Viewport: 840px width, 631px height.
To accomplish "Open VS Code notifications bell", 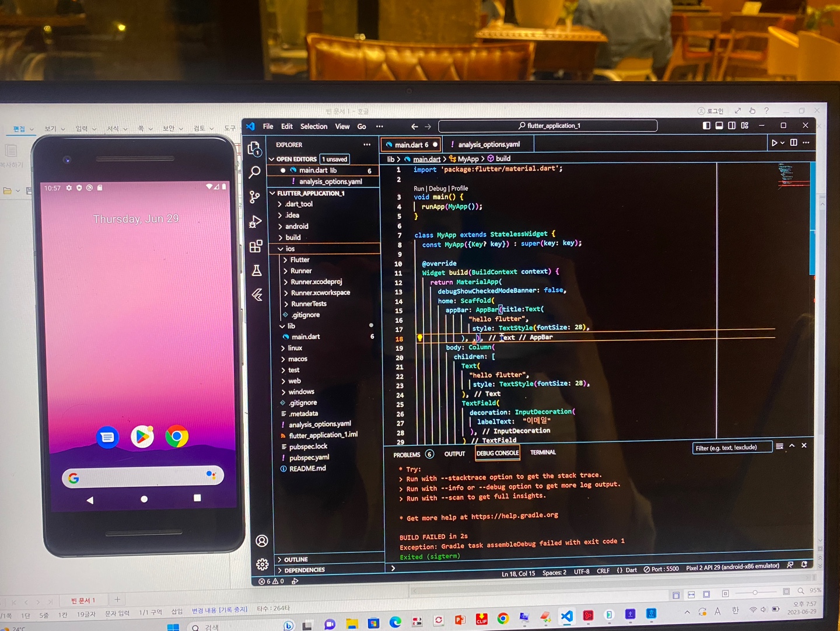I will pos(804,564).
